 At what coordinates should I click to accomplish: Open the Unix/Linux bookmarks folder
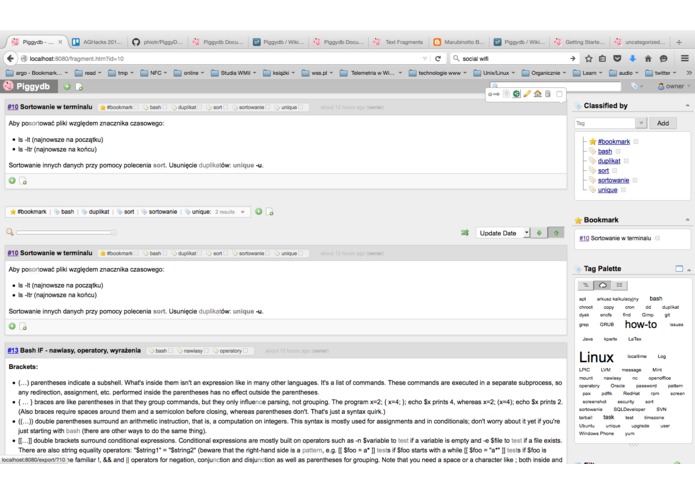[x=493, y=73]
